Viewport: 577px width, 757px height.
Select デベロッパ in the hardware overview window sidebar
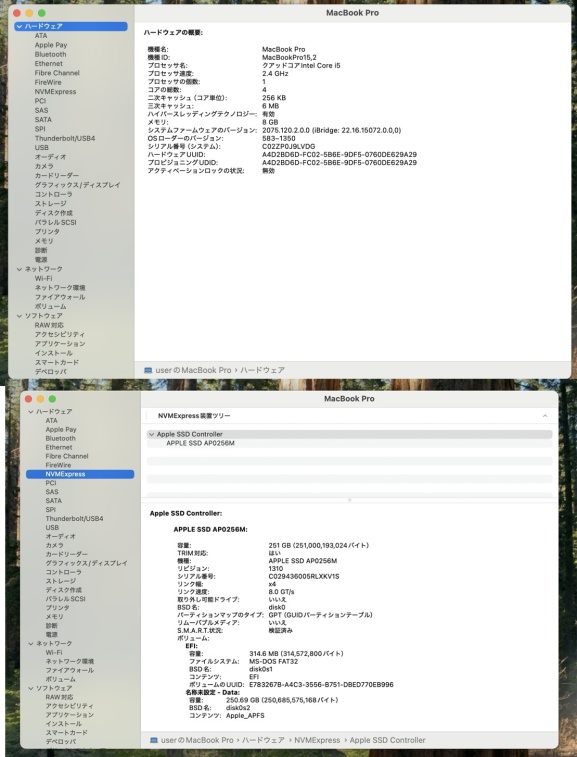pyautogui.click(x=50, y=372)
